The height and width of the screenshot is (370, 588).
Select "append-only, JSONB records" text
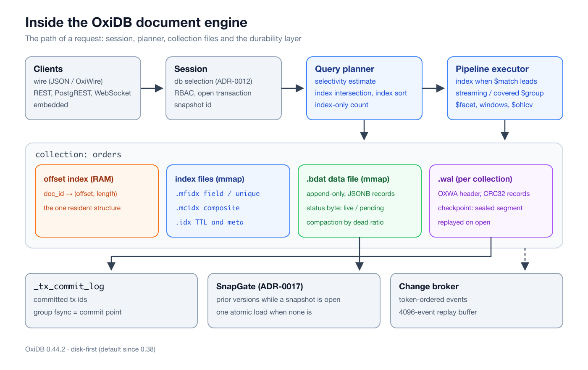click(351, 193)
